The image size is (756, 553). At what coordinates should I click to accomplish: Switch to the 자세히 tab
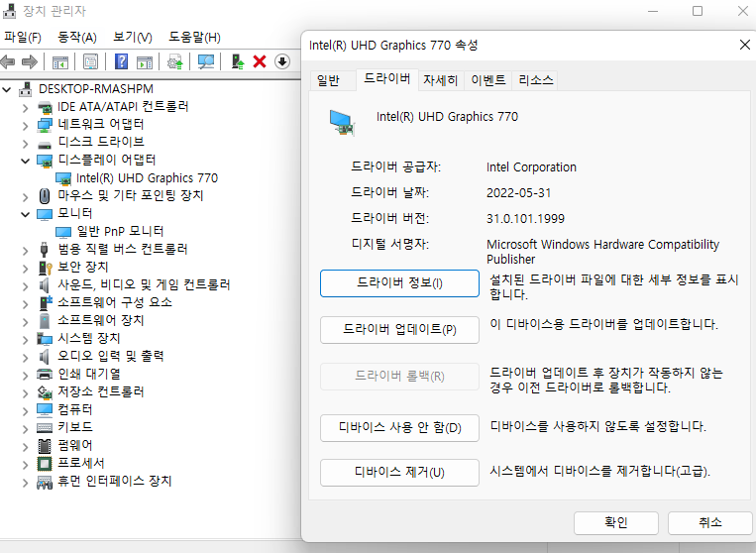[440, 80]
